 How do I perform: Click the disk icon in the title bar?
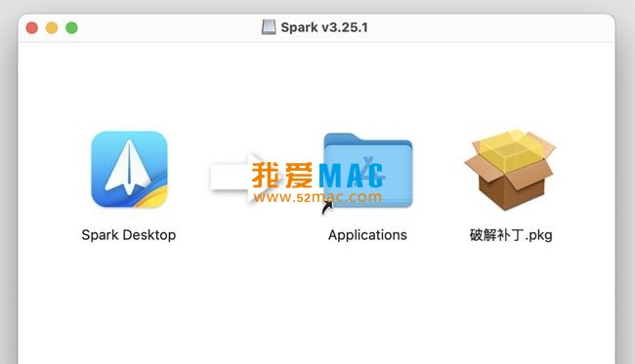[269, 27]
